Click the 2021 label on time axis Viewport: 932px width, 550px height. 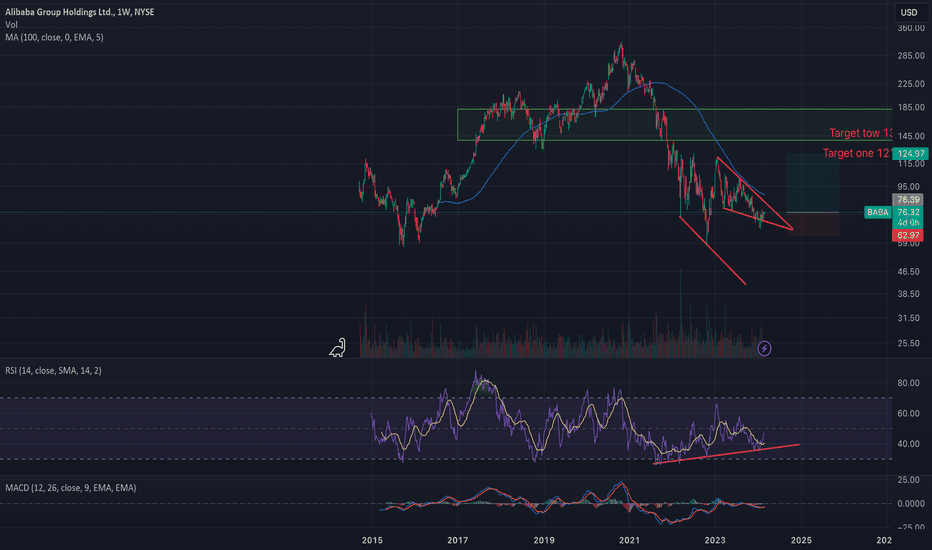pyautogui.click(x=629, y=540)
